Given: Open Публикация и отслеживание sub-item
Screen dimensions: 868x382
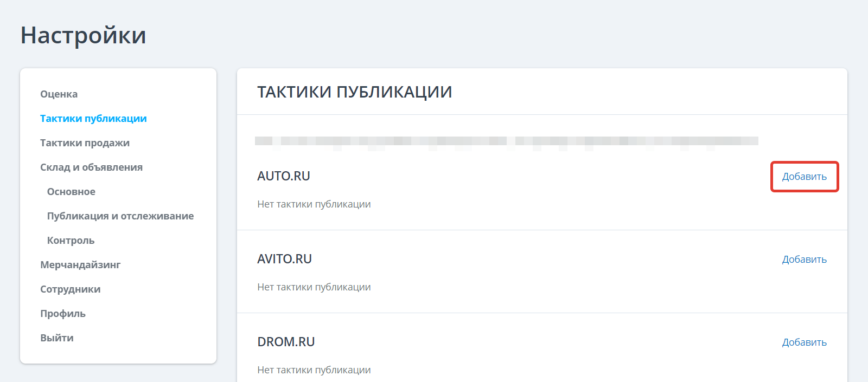Looking at the screenshot, I should click(x=120, y=216).
